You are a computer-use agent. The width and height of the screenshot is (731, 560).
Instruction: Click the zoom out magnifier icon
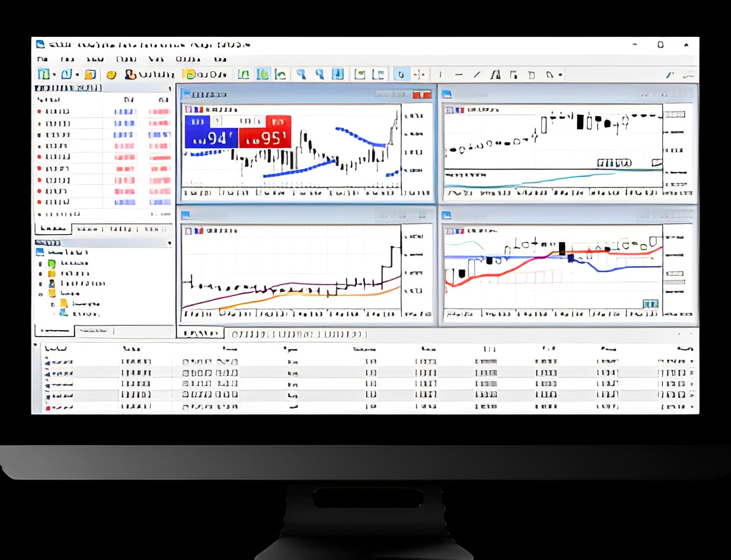coord(320,75)
